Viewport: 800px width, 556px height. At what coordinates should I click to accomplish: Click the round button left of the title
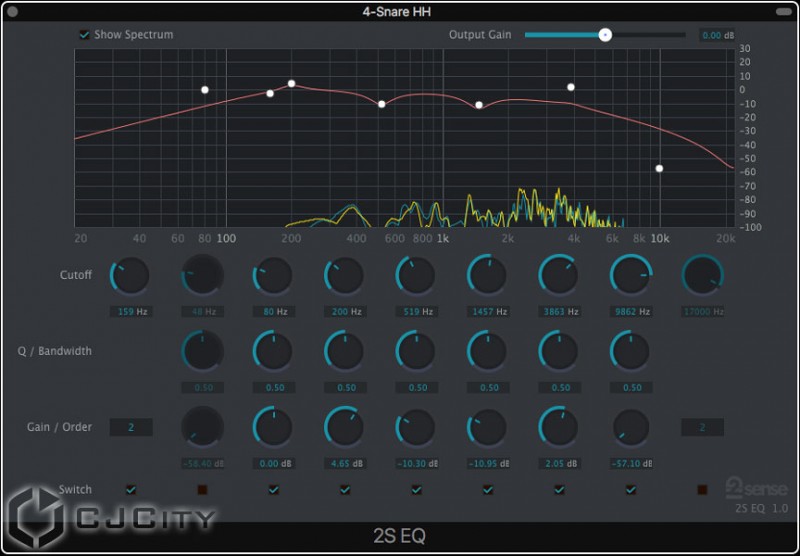click(12, 12)
